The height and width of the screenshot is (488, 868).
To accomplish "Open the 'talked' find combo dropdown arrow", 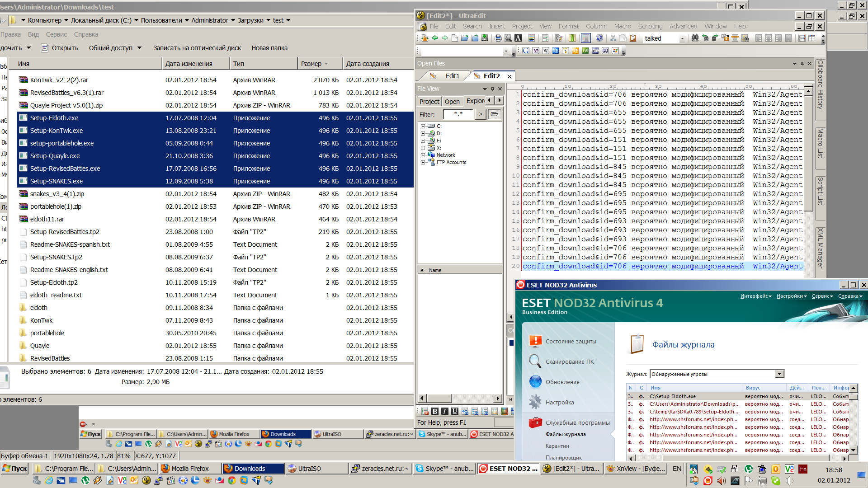I will click(682, 39).
